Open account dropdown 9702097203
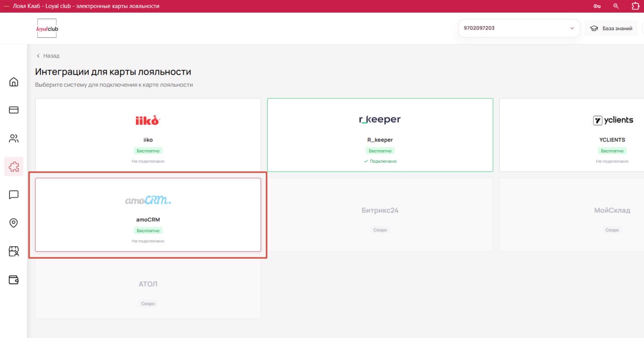This screenshot has width=644, height=338. click(519, 28)
